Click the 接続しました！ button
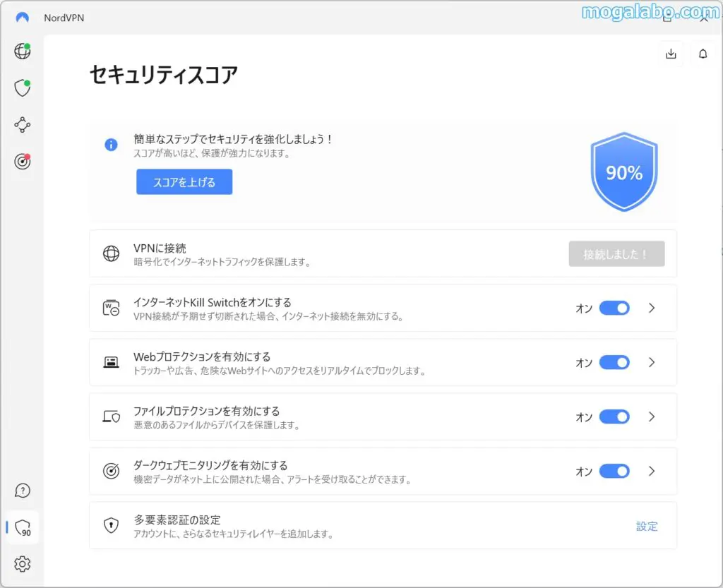Viewport: 723px width, 588px height. click(616, 254)
